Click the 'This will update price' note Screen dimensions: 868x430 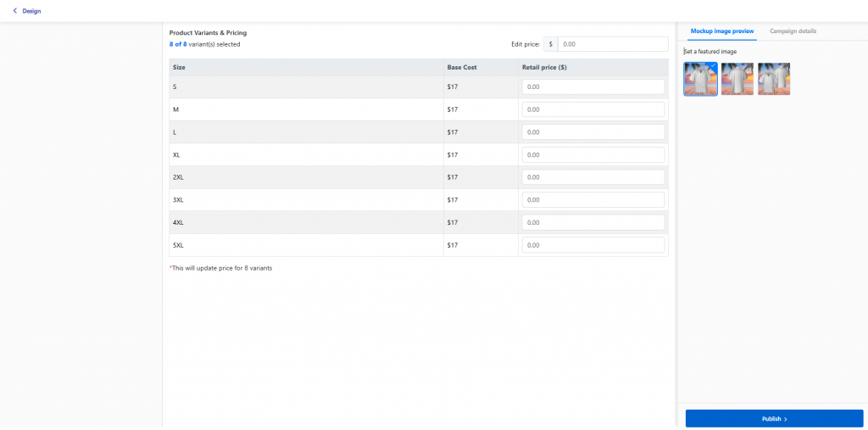[221, 268]
